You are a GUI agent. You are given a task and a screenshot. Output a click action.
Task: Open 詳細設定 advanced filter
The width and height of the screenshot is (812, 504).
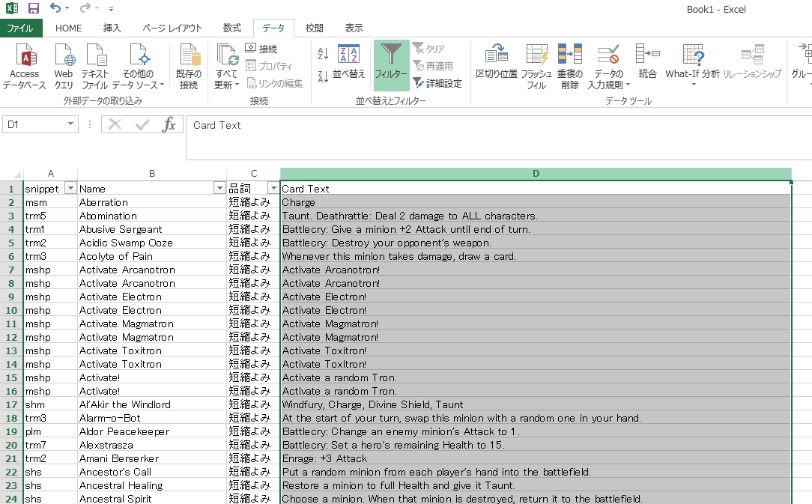(437, 83)
